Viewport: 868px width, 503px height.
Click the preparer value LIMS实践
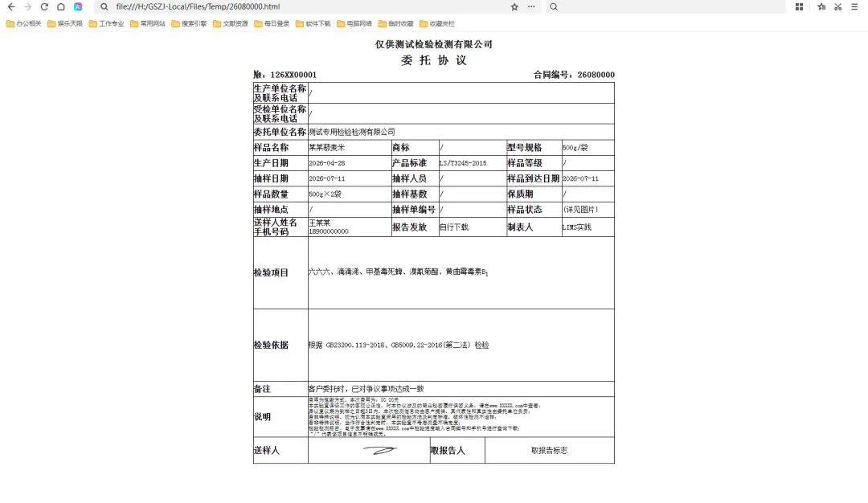point(577,227)
